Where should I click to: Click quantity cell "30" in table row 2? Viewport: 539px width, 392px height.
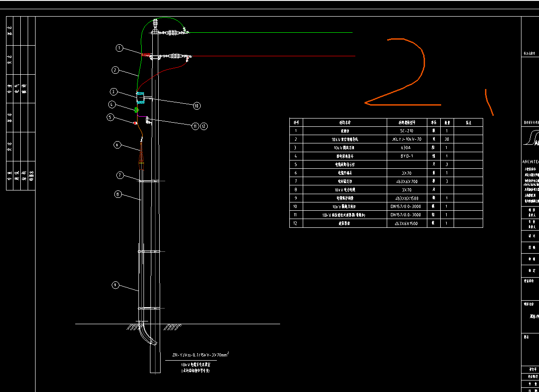[447, 139]
